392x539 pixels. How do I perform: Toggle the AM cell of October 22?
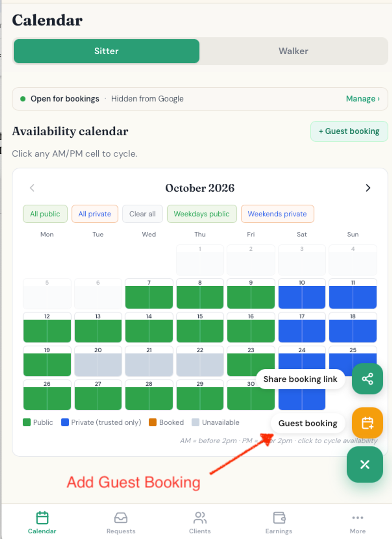[x=188, y=365]
